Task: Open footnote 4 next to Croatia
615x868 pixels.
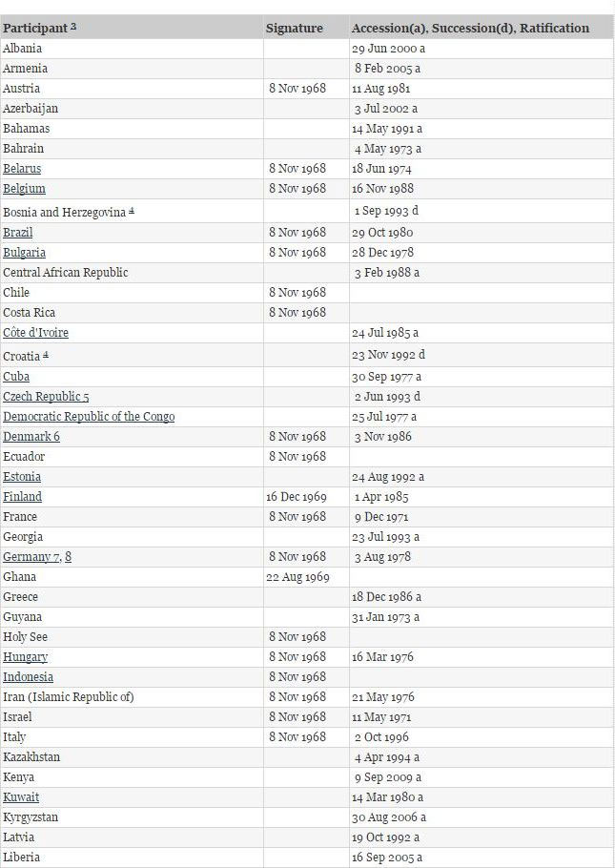Action: click(46, 355)
